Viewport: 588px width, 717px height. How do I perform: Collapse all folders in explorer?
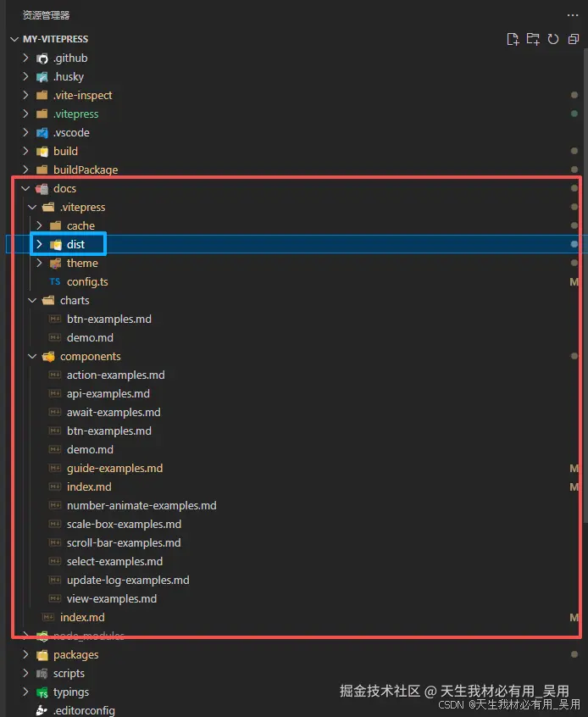pos(574,39)
